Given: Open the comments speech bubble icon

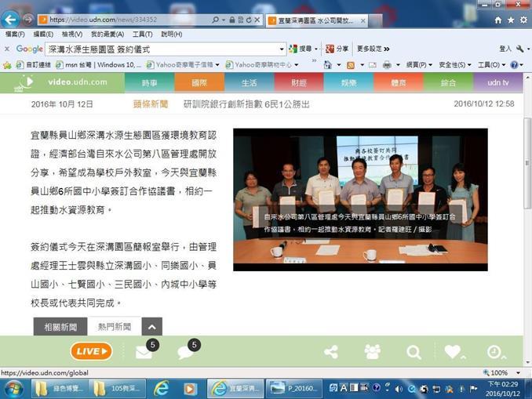Looking at the screenshot, I should pyautogui.click(x=186, y=353).
